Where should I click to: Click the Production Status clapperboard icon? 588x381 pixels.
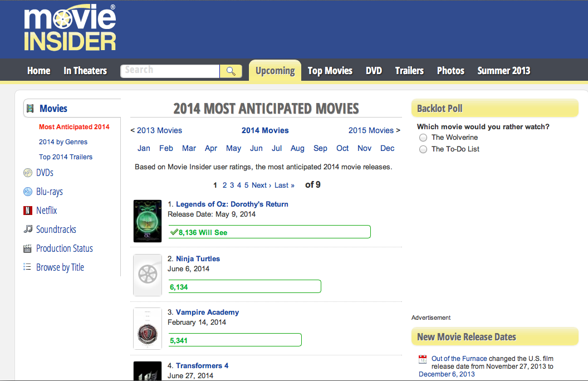coord(28,248)
